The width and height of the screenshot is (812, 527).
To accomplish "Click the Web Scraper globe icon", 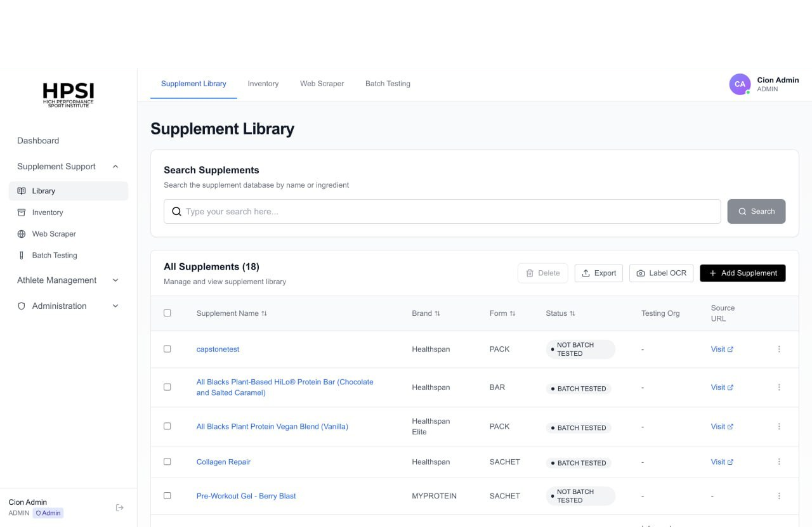I will pos(22,234).
